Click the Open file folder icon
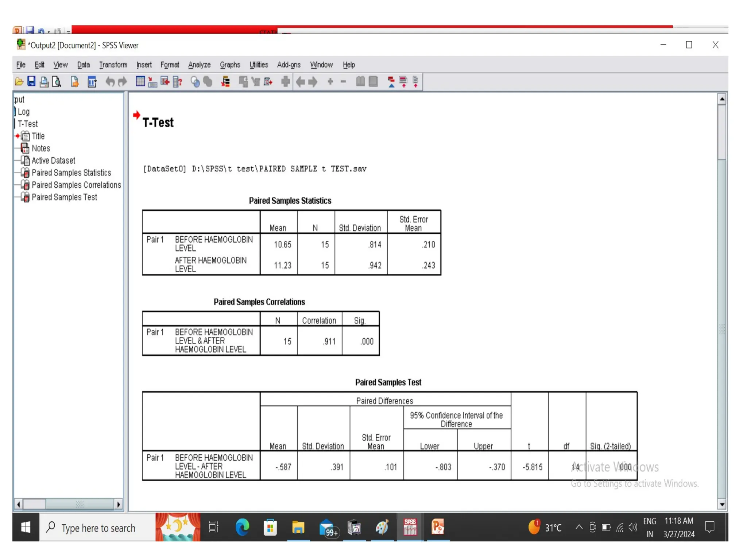 coord(19,82)
